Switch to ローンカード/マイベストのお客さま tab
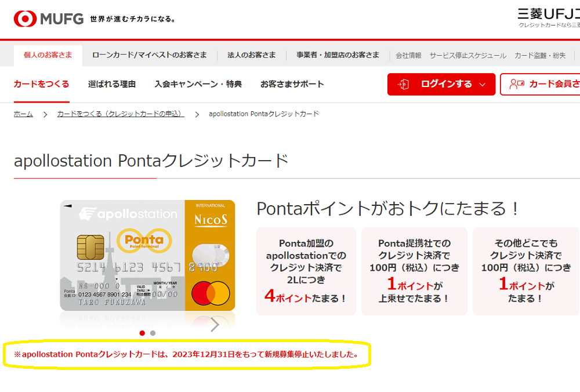The width and height of the screenshot is (580, 392). click(150, 55)
